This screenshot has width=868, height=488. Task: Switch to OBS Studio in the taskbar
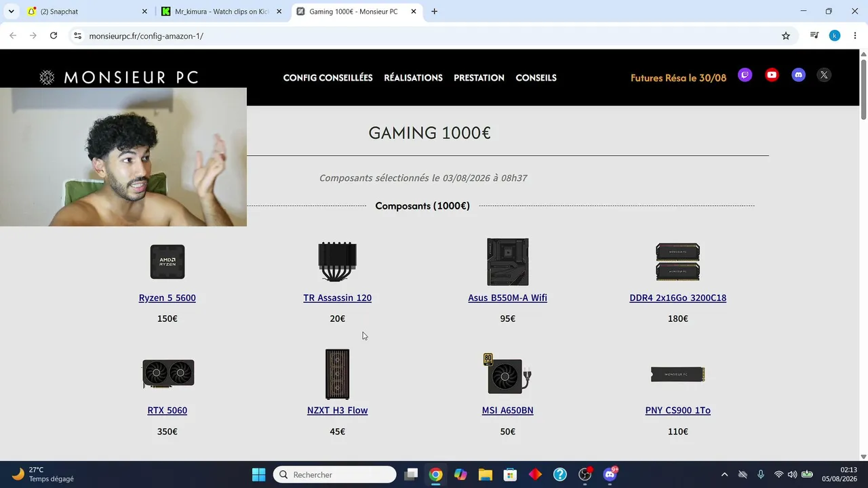pos(585,474)
